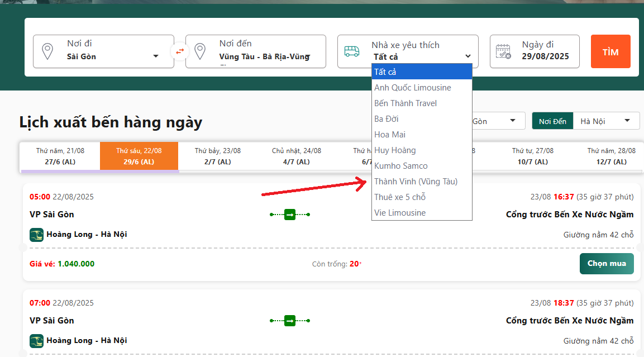644x357 pixels.
Task: Select Ba Đời bus company option
Action: pyautogui.click(x=422, y=119)
